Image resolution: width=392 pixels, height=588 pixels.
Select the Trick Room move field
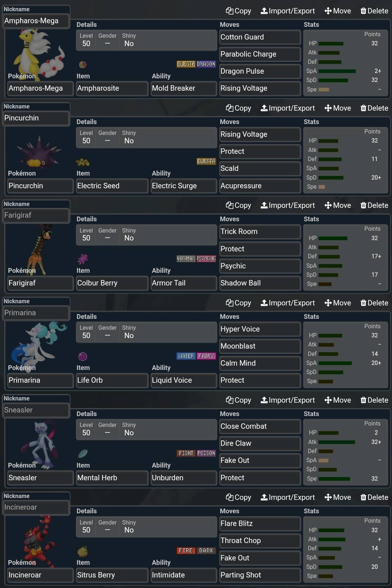[x=260, y=231]
